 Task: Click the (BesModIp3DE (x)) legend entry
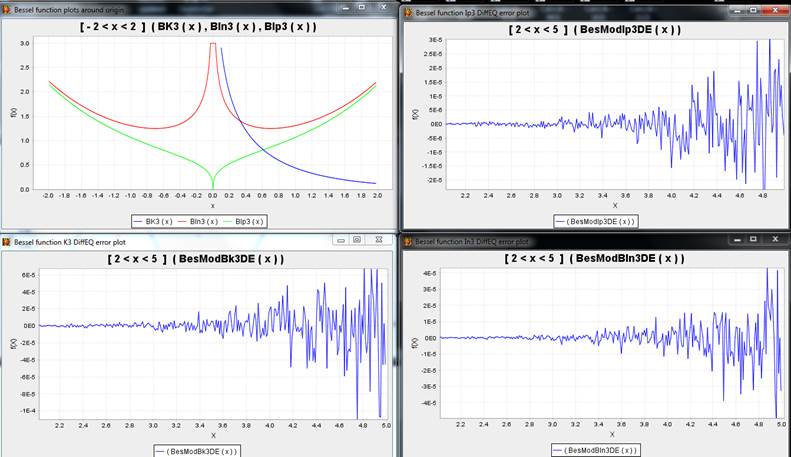tap(596, 221)
